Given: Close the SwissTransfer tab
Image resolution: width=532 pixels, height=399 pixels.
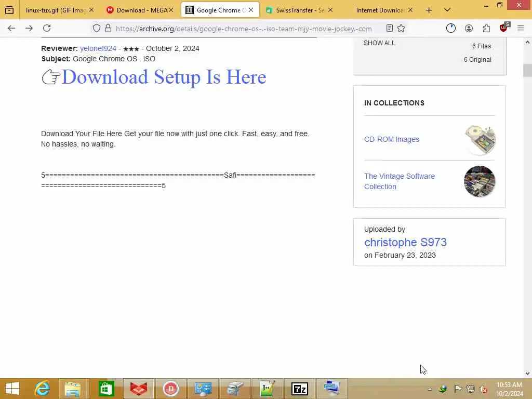Looking at the screenshot, I should coord(330,10).
